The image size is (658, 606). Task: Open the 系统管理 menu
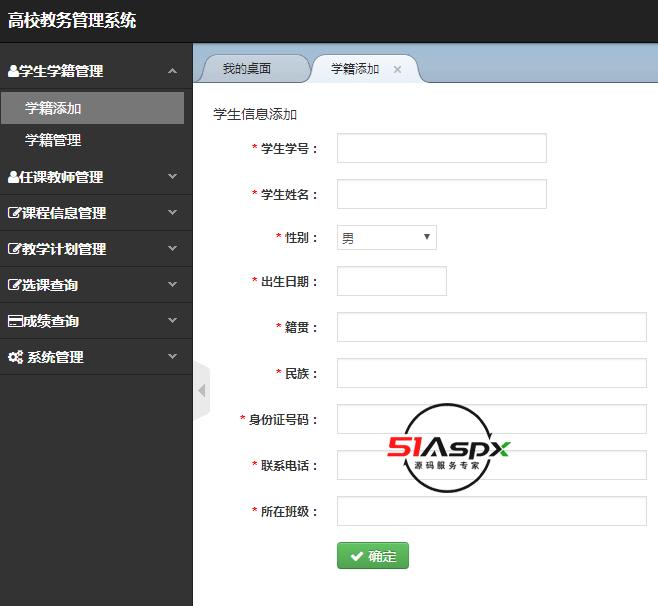tap(96, 357)
